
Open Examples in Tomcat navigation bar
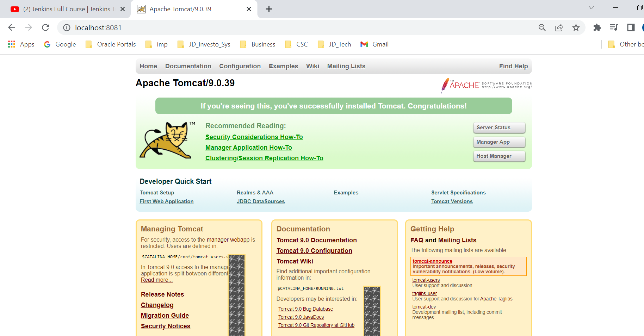click(x=283, y=66)
